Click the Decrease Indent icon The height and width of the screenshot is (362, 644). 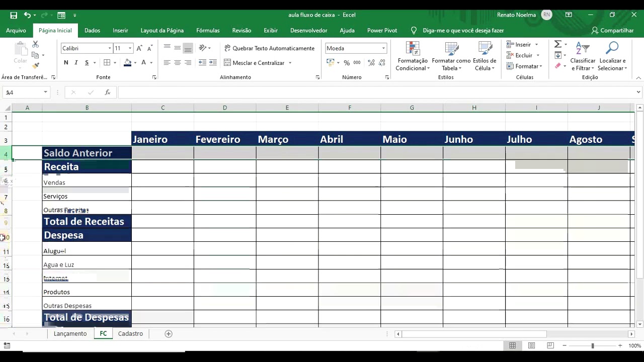tap(202, 63)
